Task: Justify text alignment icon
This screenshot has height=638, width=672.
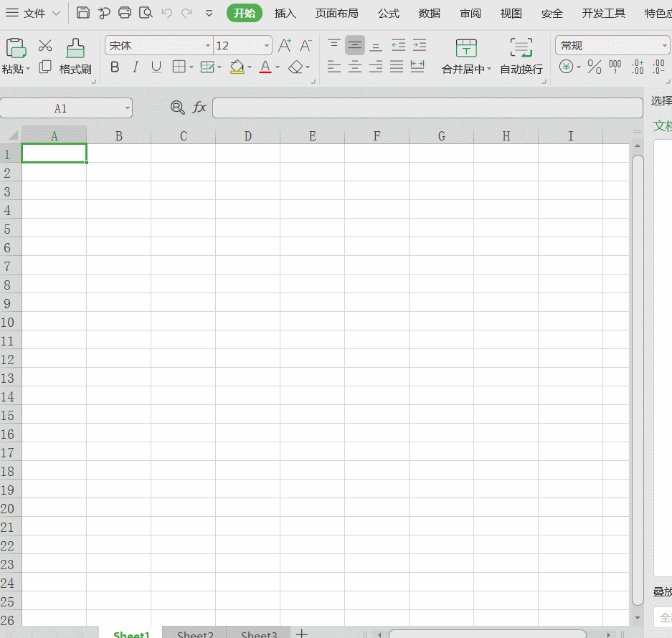Action: [397, 67]
